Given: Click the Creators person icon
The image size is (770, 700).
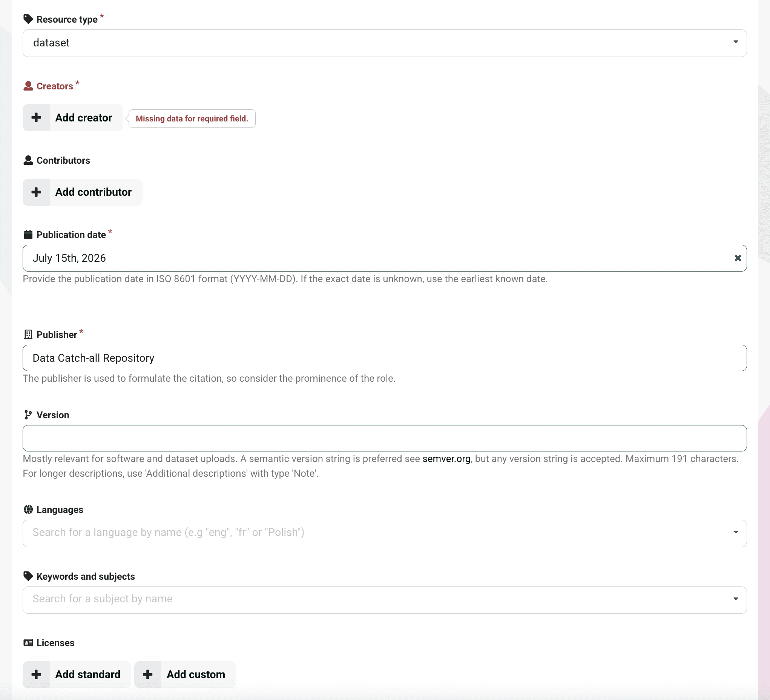Looking at the screenshot, I should [28, 86].
